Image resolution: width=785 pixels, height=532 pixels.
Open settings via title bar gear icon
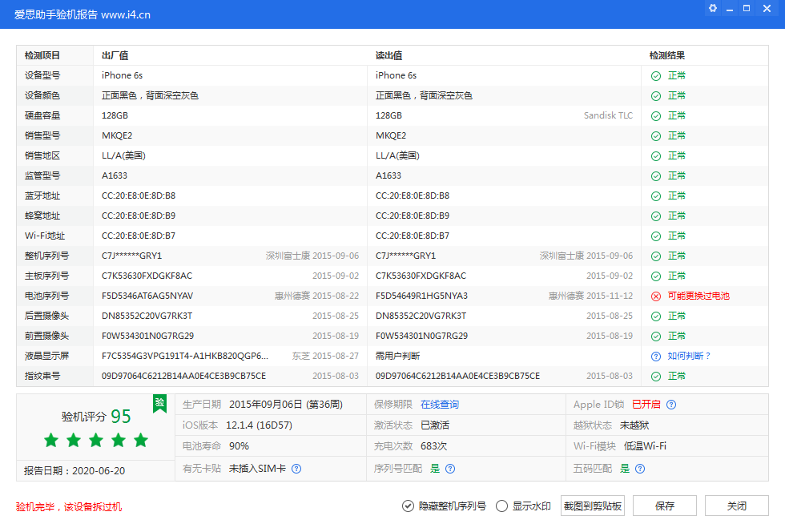[713, 8]
